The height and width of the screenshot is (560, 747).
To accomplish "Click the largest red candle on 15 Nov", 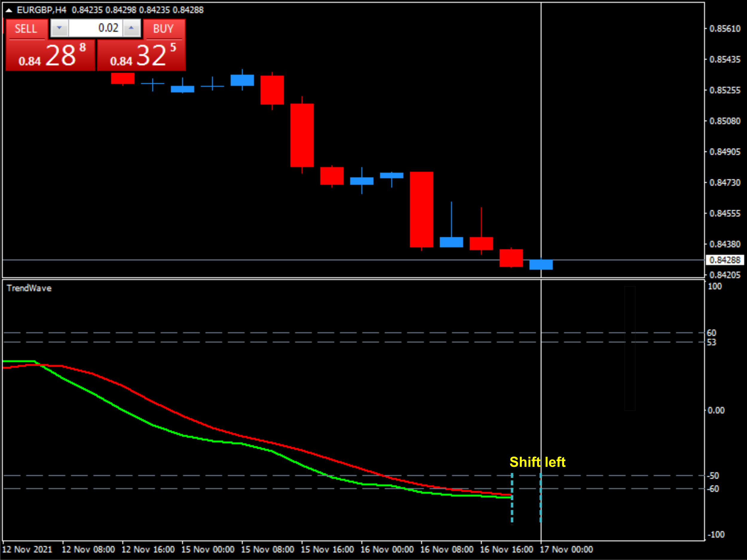I will coord(302,135).
